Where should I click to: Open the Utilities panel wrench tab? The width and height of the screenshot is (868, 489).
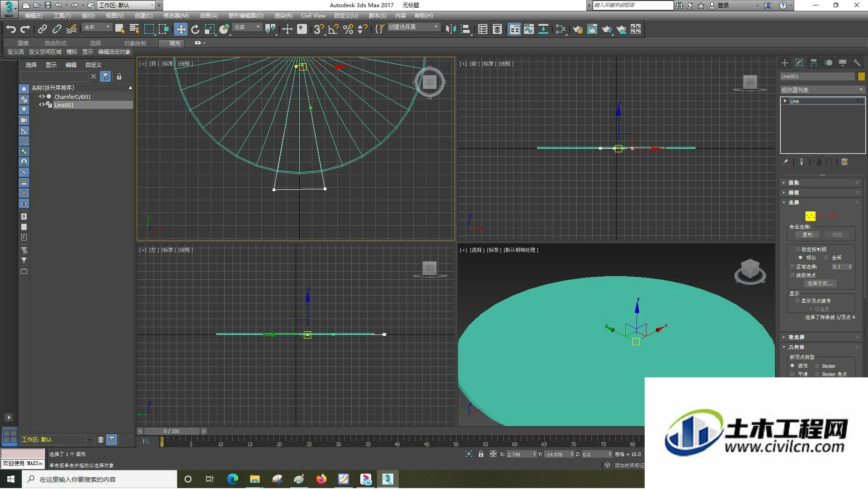click(x=857, y=63)
